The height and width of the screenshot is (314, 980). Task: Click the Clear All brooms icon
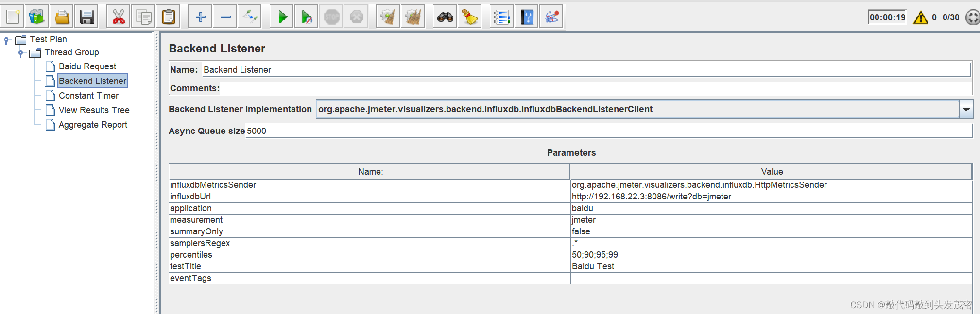click(x=413, y=17)
